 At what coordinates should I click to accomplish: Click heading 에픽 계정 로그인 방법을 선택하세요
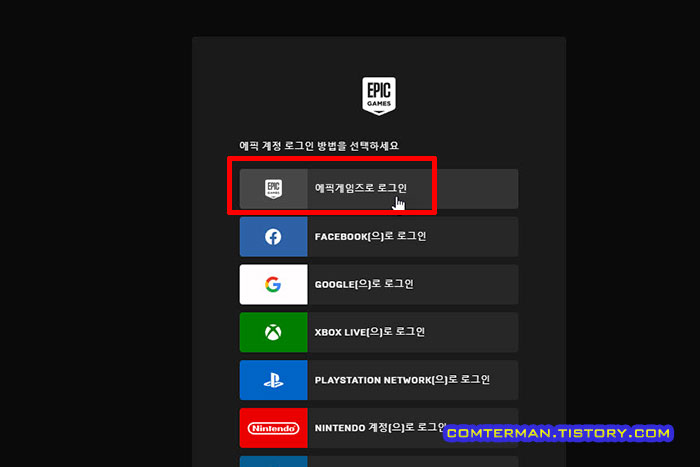coord(319,146)
